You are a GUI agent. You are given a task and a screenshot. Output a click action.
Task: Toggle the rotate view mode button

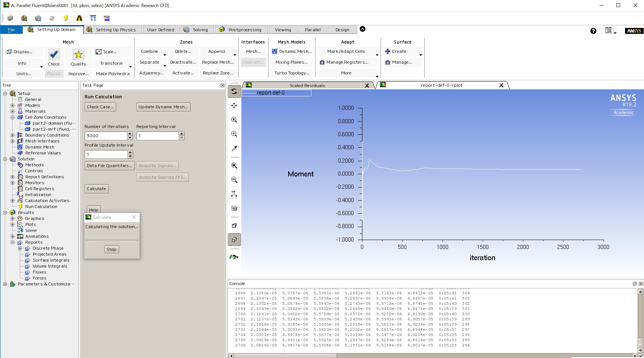(x=234, y=91)
